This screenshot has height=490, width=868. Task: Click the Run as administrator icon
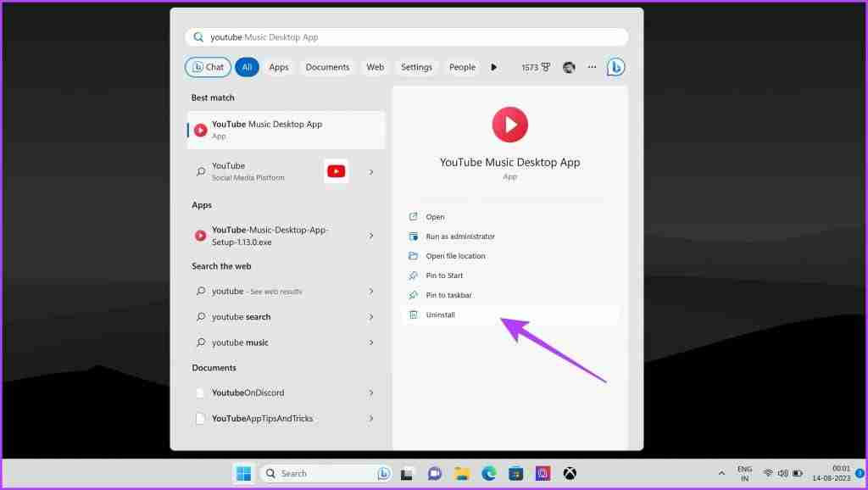point(413,237)
